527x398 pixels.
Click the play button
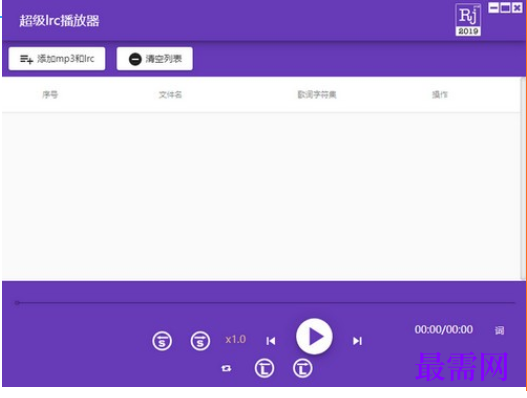click(314, 336)
